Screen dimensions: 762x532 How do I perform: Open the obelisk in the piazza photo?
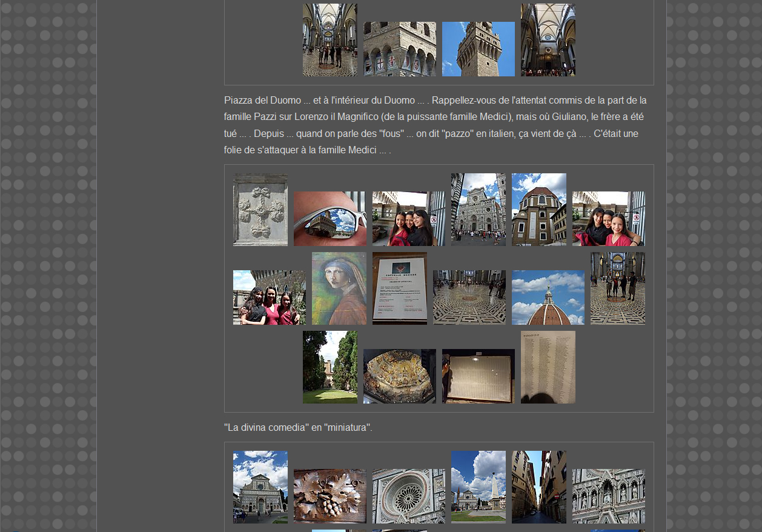click(x=478, y=487)
